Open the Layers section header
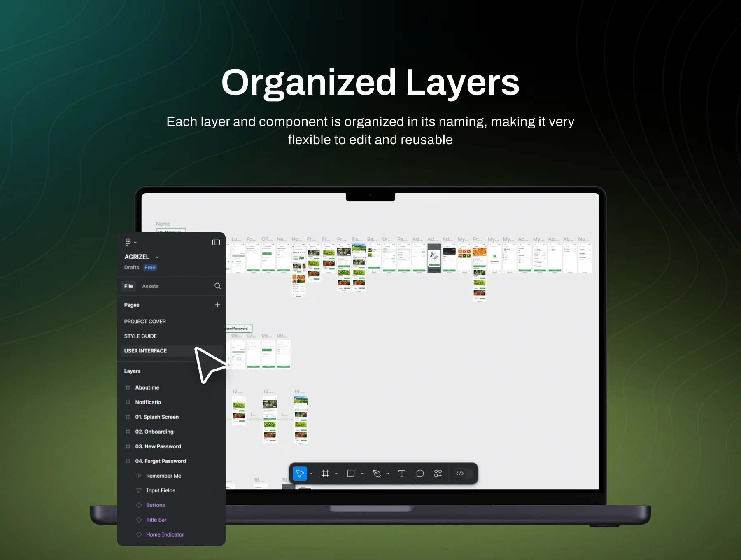 tap(132, 371)
